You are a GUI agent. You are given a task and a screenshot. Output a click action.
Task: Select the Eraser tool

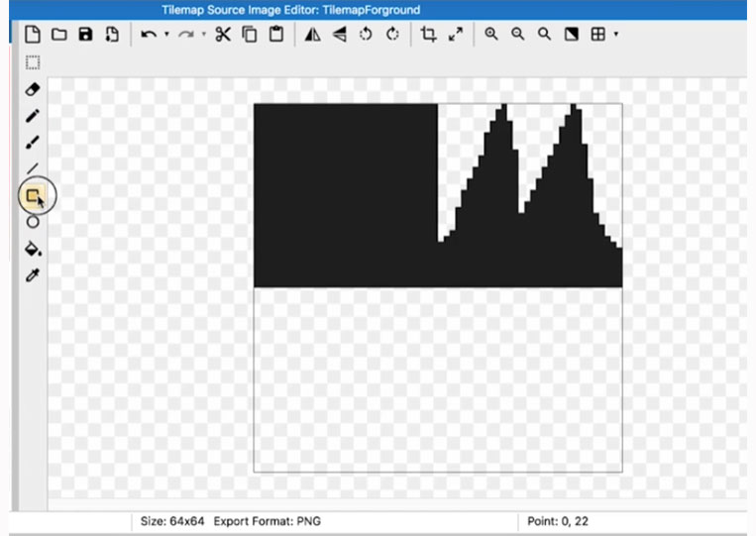[33, 89]
